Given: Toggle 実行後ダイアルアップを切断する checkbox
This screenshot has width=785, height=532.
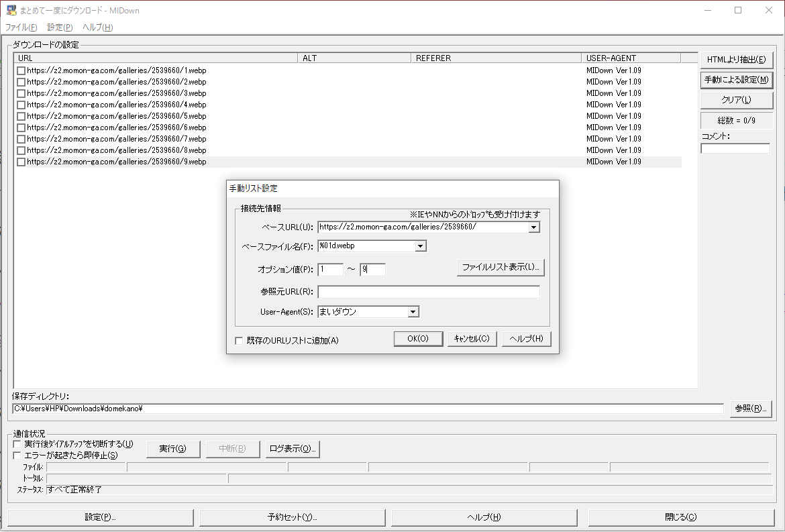Looking at the screenshot, I should point(17,444).
